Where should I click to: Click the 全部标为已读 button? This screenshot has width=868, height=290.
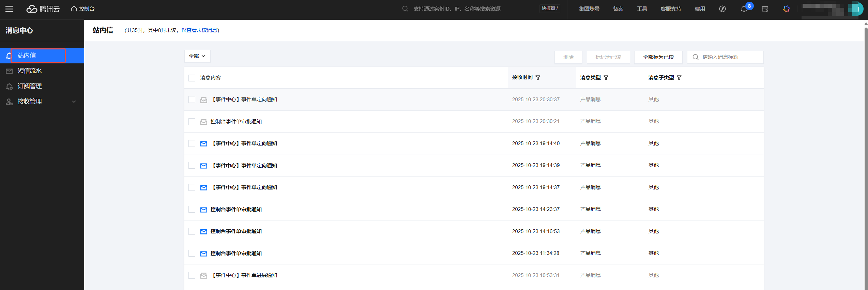pyautogui.click(x=658, y=57)
